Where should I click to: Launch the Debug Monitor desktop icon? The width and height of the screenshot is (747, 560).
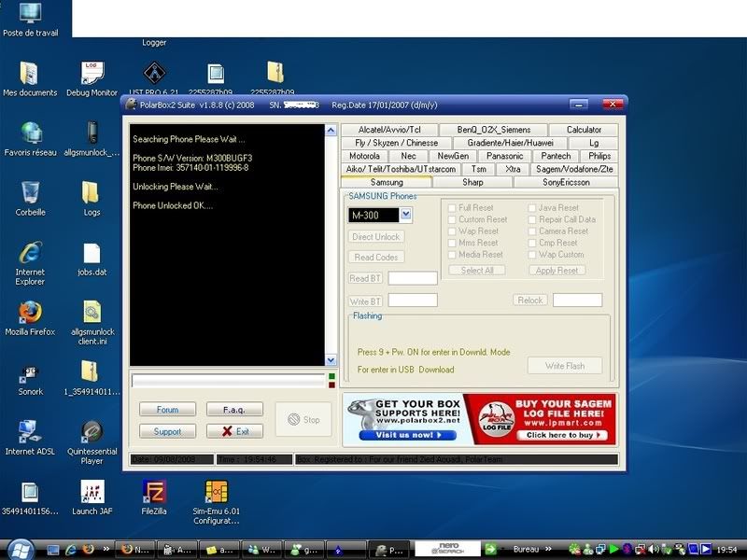(92, 78)
